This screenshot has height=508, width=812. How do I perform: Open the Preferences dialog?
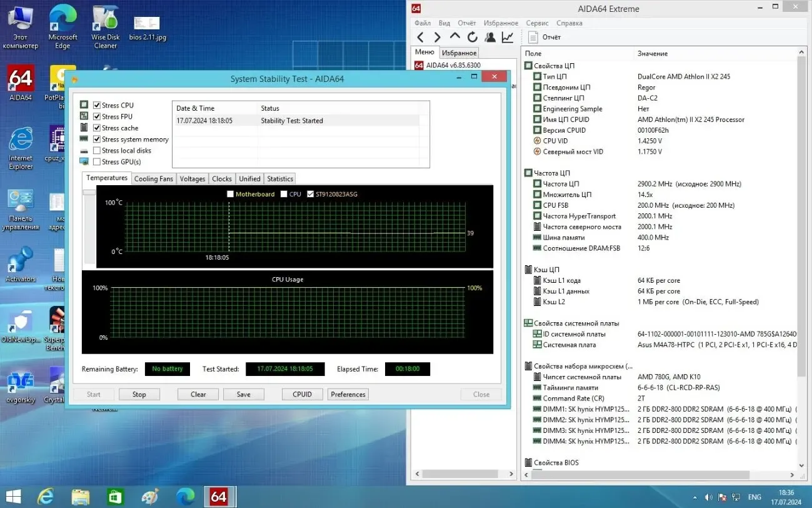pos(348,394)
